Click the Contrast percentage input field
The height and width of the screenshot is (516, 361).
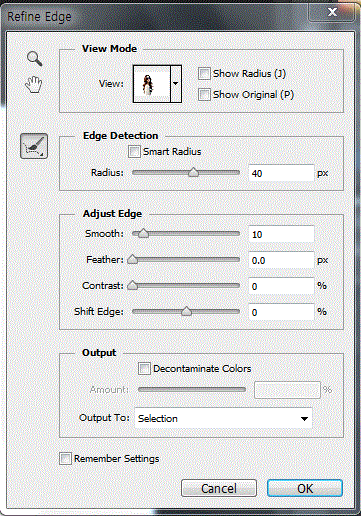pyautogui.click(x=281, y=286)
